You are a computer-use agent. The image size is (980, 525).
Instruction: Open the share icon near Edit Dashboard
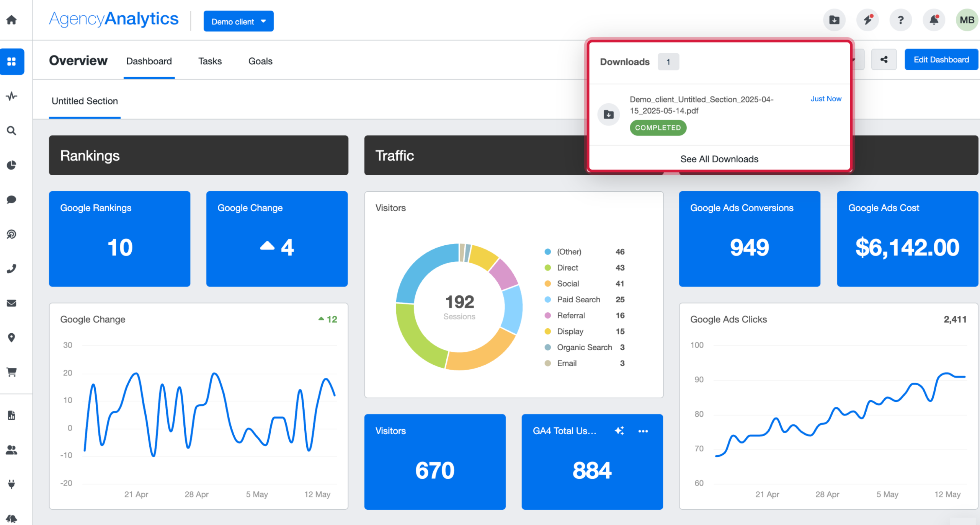884,59
